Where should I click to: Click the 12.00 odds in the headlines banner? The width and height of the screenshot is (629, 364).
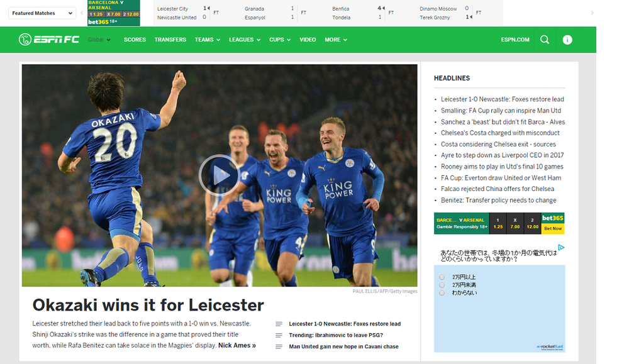pyautogui.click(x=532, y=223)
